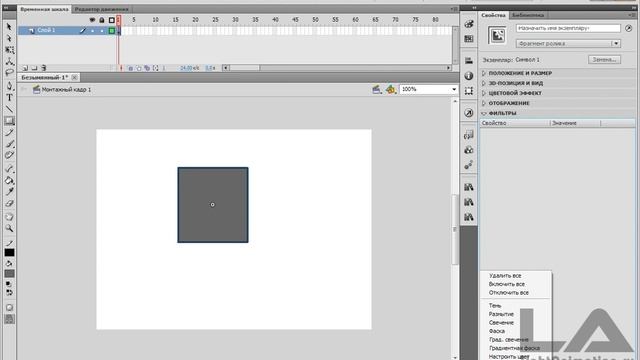Viewport: 640px width, 360px height.
Task: Select the Free Transform tool
Action: [x=9, y=50]
